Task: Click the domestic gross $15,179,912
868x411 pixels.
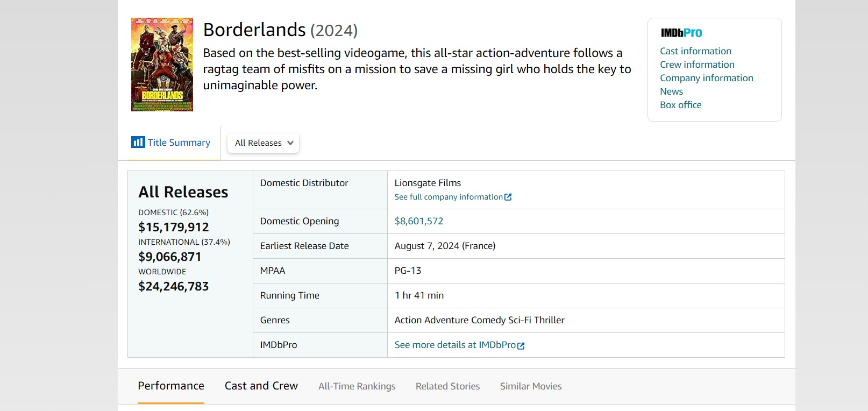Action: click(174, 227)
